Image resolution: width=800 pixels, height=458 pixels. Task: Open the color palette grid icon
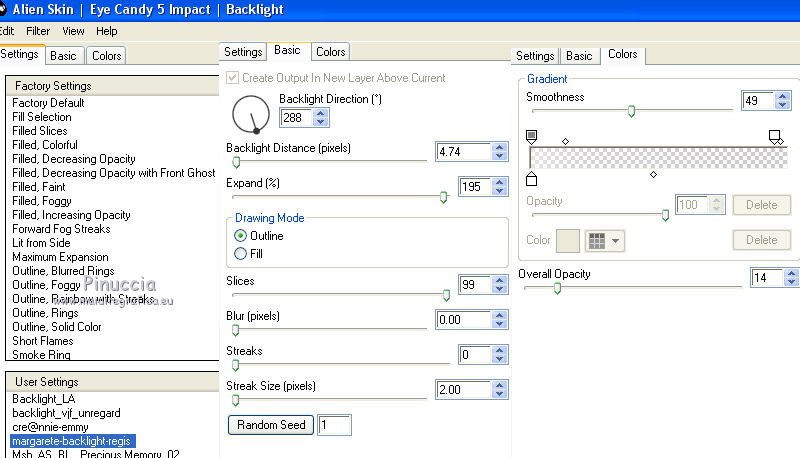tap(596, 241)
